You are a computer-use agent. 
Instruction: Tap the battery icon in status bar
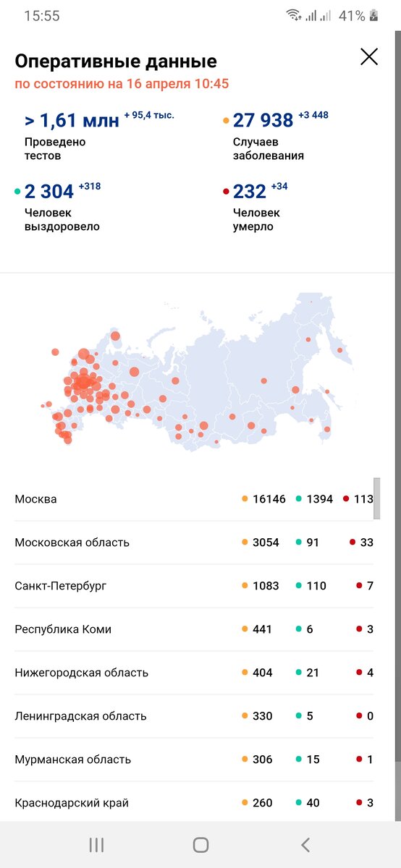click(373, 15)
